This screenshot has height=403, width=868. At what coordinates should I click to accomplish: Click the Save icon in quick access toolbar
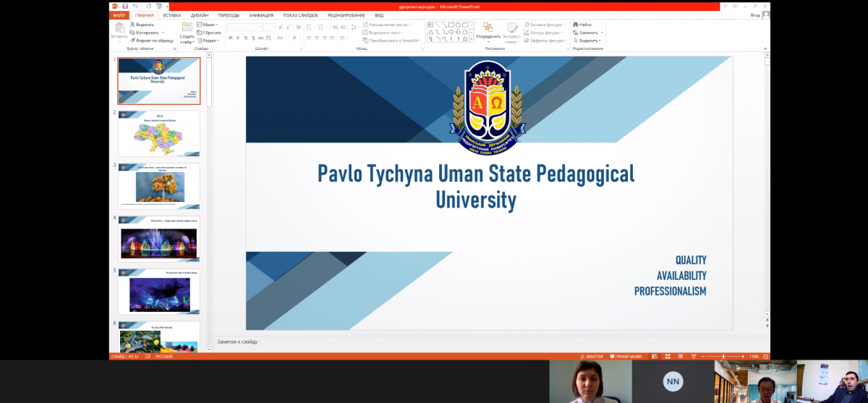click(x=124, y=6)
